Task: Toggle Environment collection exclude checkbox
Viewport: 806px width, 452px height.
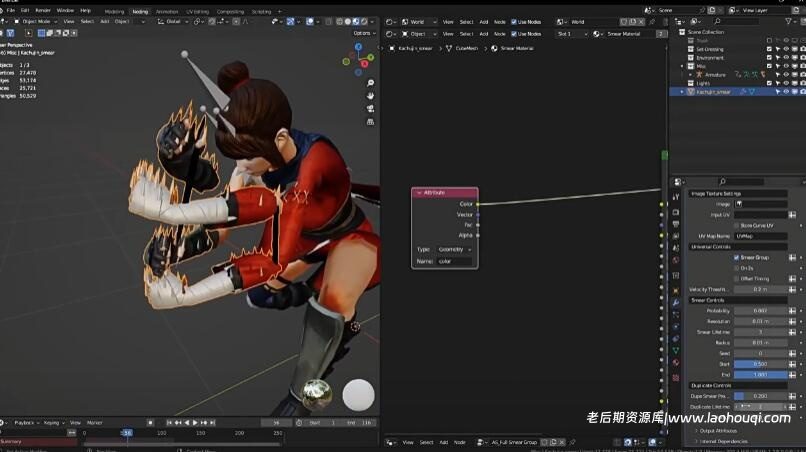Action: (x=769, y=58)
